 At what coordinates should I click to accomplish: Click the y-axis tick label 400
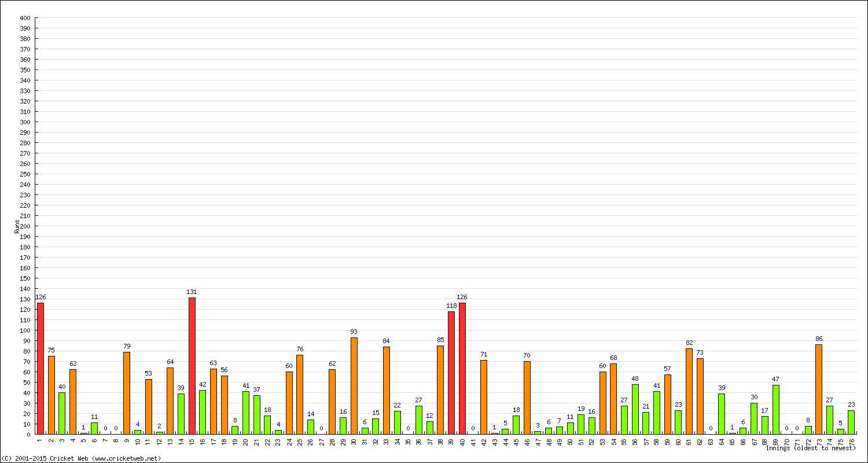(x=24, y=17)
